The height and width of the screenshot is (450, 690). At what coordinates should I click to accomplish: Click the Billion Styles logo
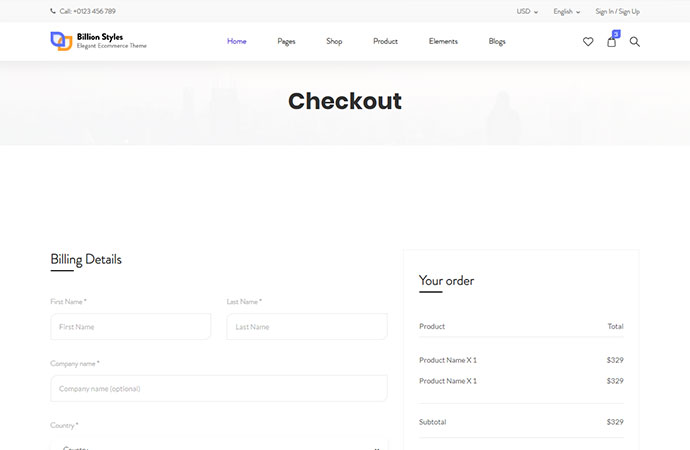[98, 41]
